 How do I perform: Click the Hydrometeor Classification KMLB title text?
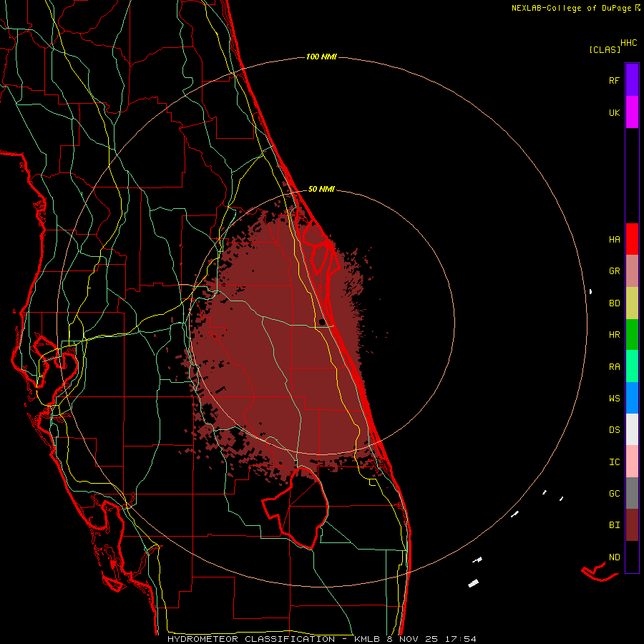[x=322, y=639]
